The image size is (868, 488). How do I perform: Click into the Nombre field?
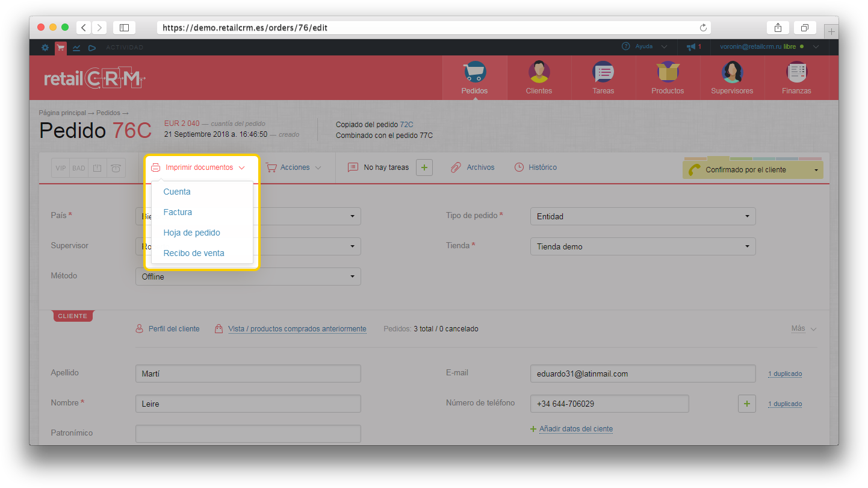click(248, 404)
